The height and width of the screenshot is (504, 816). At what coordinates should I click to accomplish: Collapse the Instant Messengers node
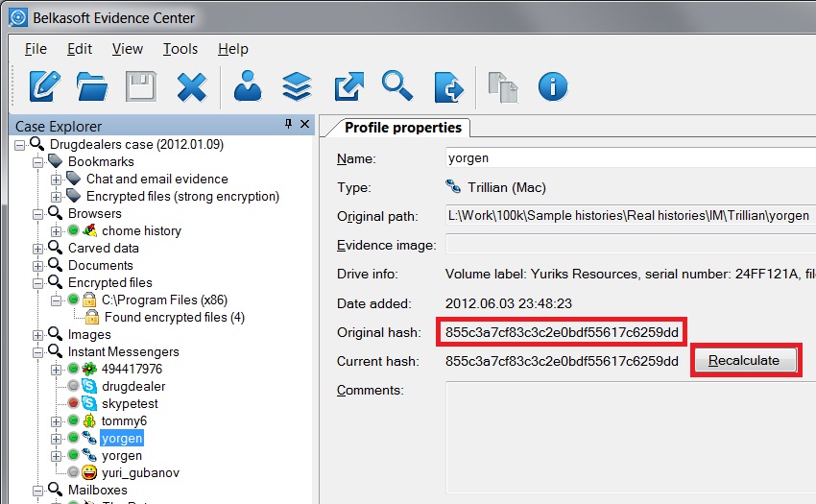(x=38, y=352)
